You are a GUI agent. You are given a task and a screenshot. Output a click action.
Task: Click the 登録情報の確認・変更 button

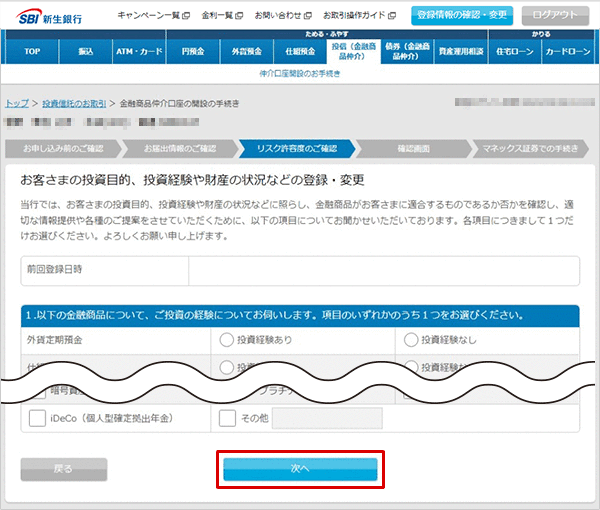pos(462,15)
